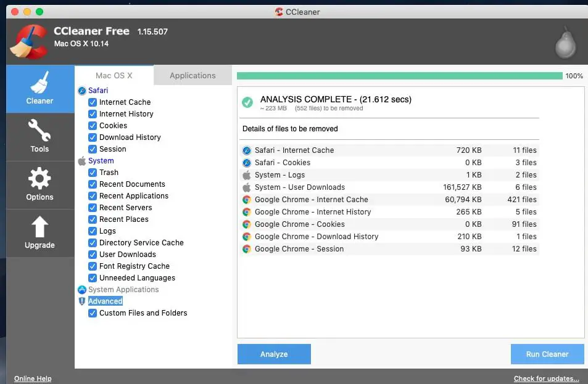The height and width of the screenshot is (384, 588).
Task: Click the 60,794 KB size value
Action: (463, 200)
